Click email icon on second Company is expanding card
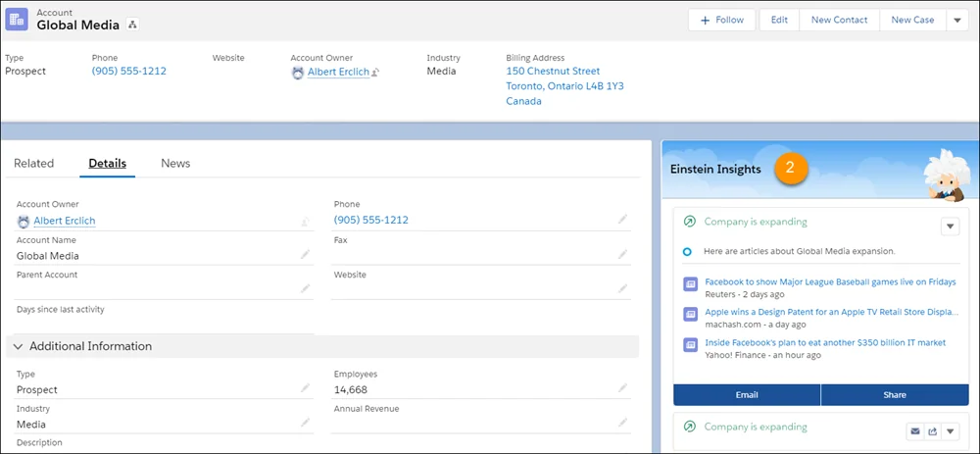The height and width of the screenshot is (454, 980). point(915,430)
